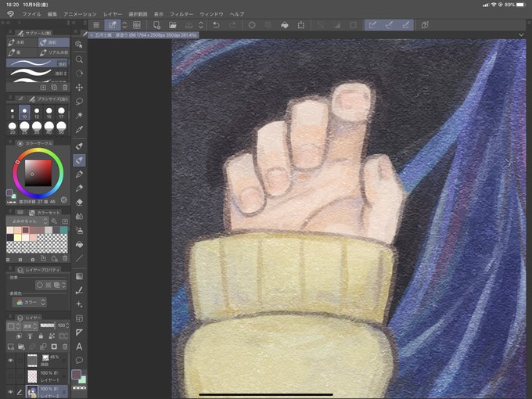Open the 編集 menu
Screen dimensions: 532x399
[52, 14]
